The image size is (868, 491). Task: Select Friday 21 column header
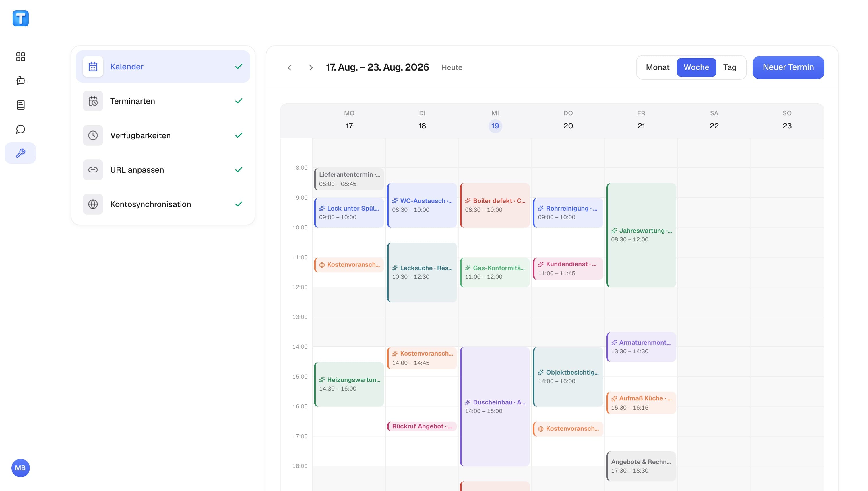641,120
